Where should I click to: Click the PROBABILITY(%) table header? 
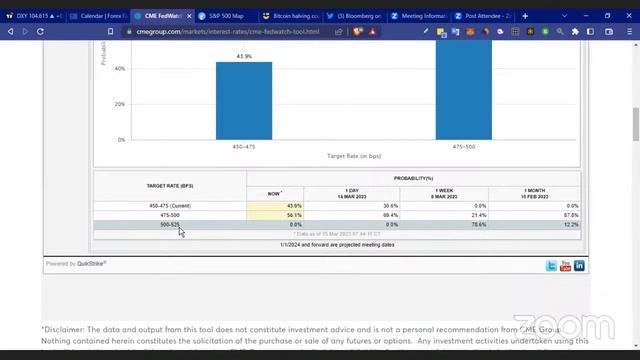pyautogui.click(x=413, y=178)
